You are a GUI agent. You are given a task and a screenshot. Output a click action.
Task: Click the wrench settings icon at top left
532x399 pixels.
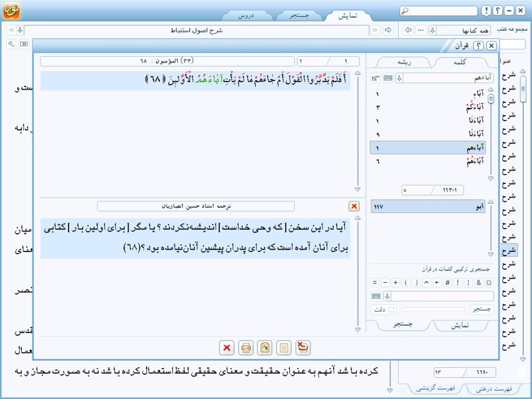pyautogui.click(x=11, y=44)
